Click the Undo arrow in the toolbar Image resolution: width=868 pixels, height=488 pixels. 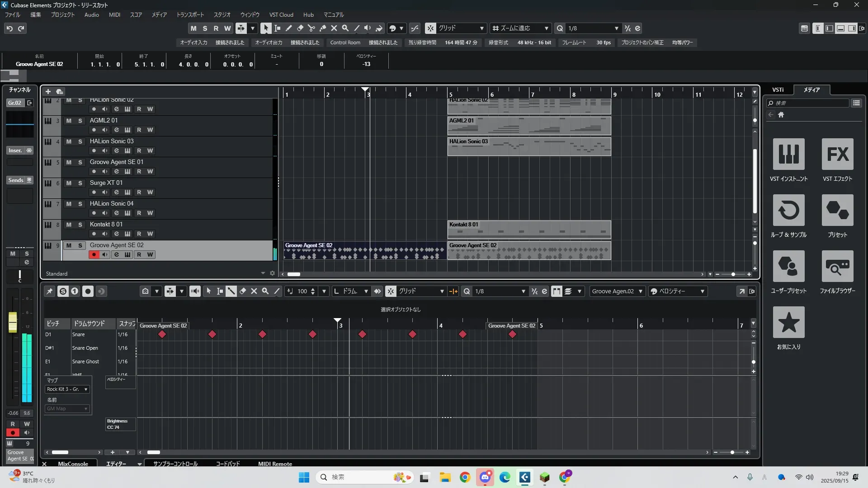pos(9,28)
